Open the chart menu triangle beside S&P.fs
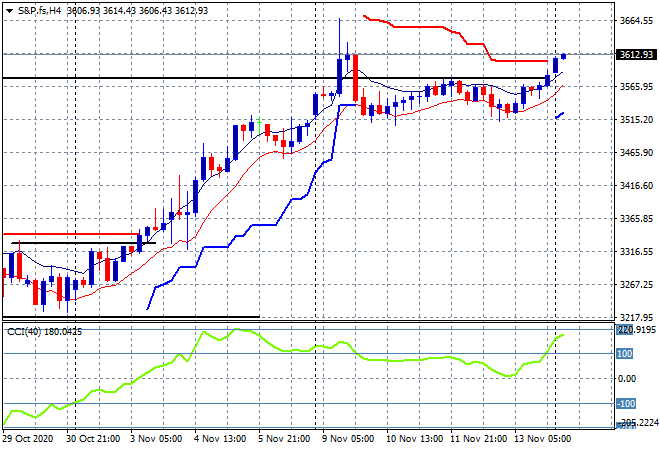The height and width of the screenshot is (450, 660). pos(10,11)
